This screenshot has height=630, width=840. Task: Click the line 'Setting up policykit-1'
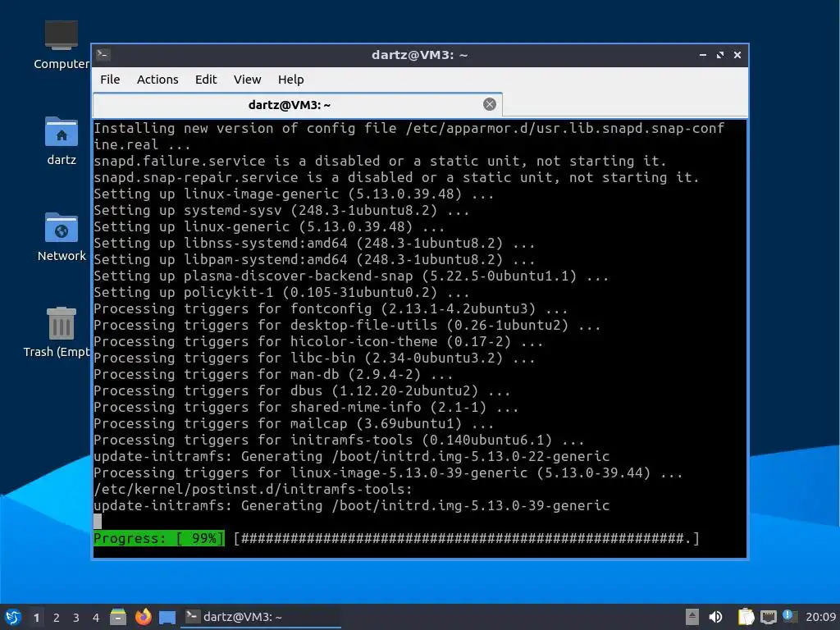tap(281, 293)
